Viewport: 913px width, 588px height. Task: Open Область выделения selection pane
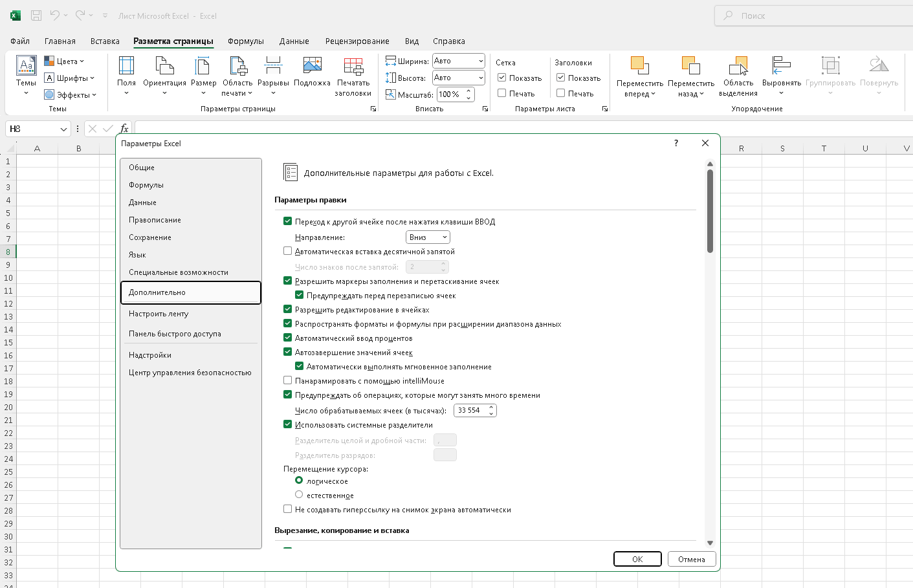coord(738,76)
